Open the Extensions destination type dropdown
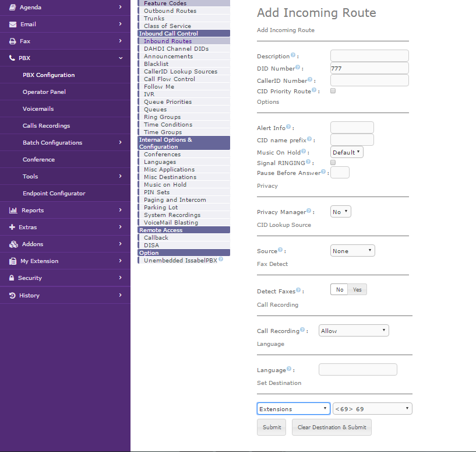Viewport: 476px width, 452px height. (x=294, y=409)
